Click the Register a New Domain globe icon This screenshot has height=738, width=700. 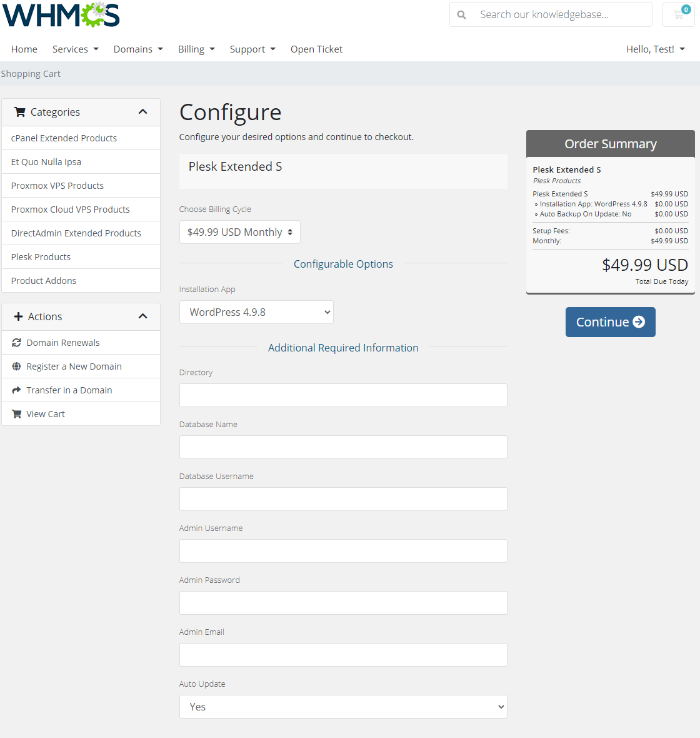pyautogui.click(x=16, y=366)
